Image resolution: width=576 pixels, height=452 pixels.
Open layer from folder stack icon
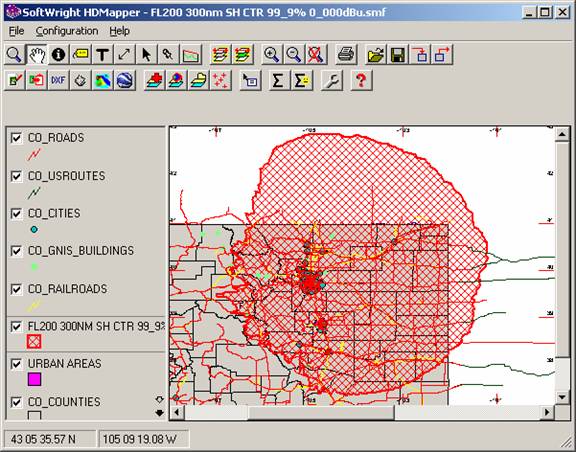199,80
